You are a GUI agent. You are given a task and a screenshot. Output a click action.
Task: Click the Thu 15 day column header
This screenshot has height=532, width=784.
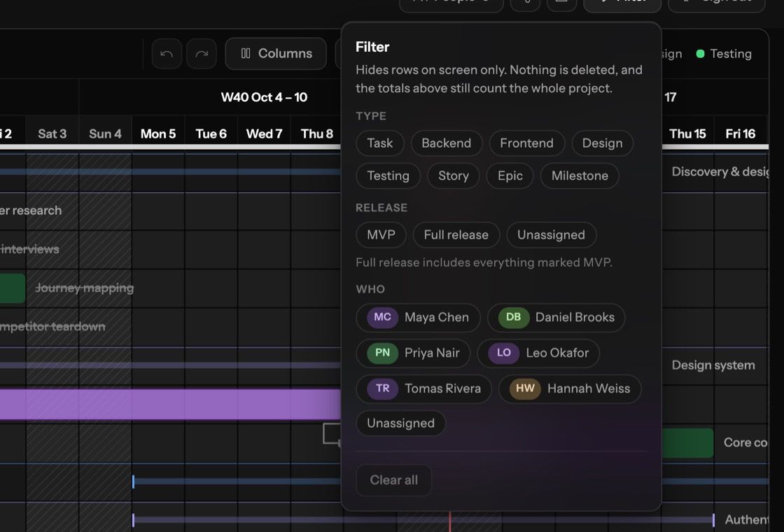[x=687, y=134]
